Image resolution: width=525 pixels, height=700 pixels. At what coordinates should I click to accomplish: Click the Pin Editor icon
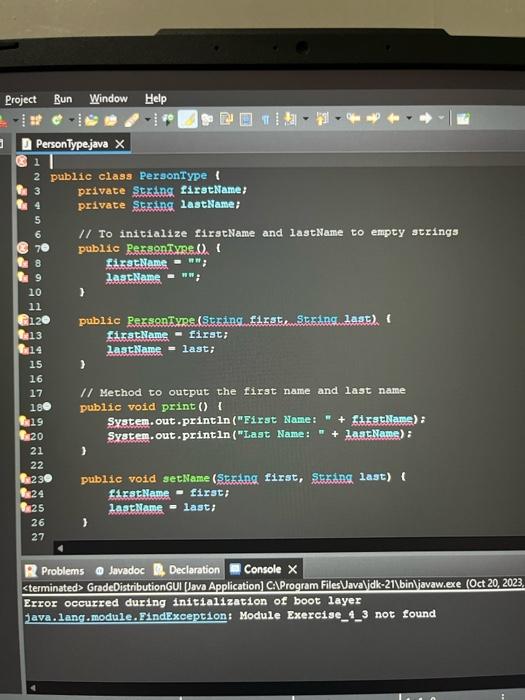point(463,119)
